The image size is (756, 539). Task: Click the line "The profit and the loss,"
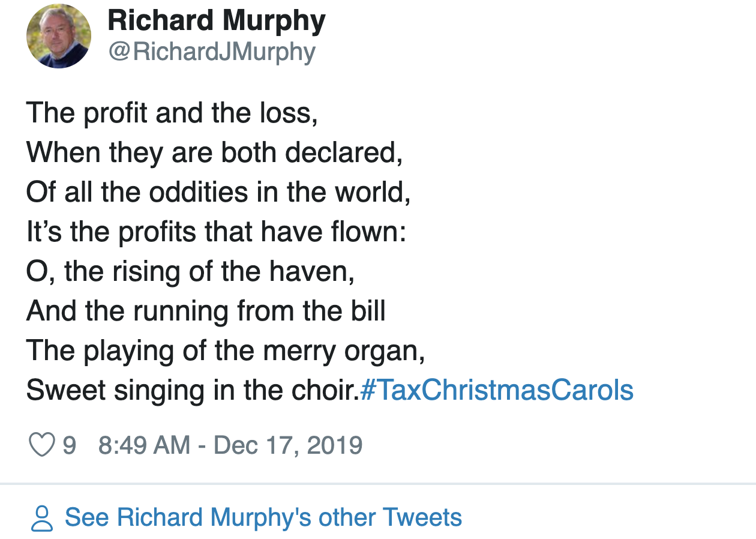coord(172,113)
